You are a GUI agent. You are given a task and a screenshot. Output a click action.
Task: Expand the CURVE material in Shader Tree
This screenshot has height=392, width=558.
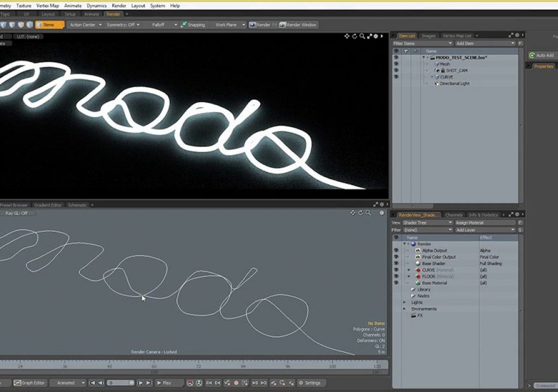click(409, 270)
